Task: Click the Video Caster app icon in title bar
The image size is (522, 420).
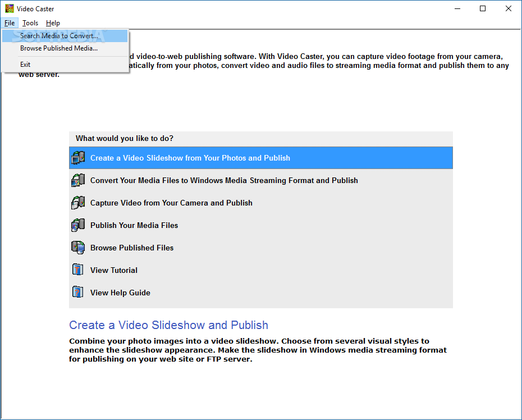Action: tap(10, 8)
